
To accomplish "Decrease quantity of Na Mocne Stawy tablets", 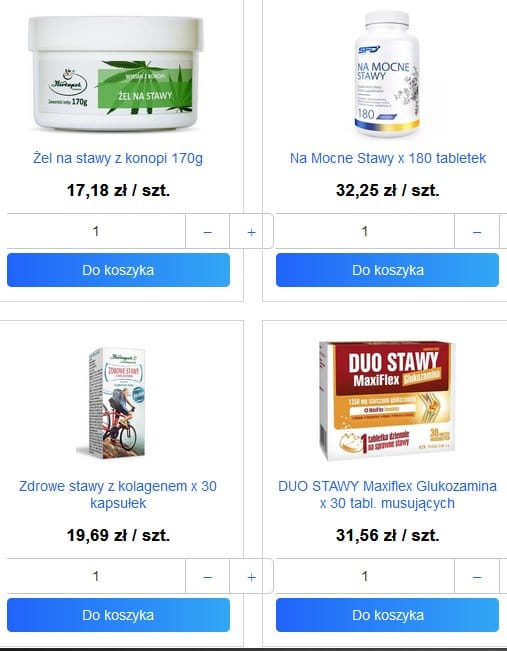I will (x=477, y=231).
